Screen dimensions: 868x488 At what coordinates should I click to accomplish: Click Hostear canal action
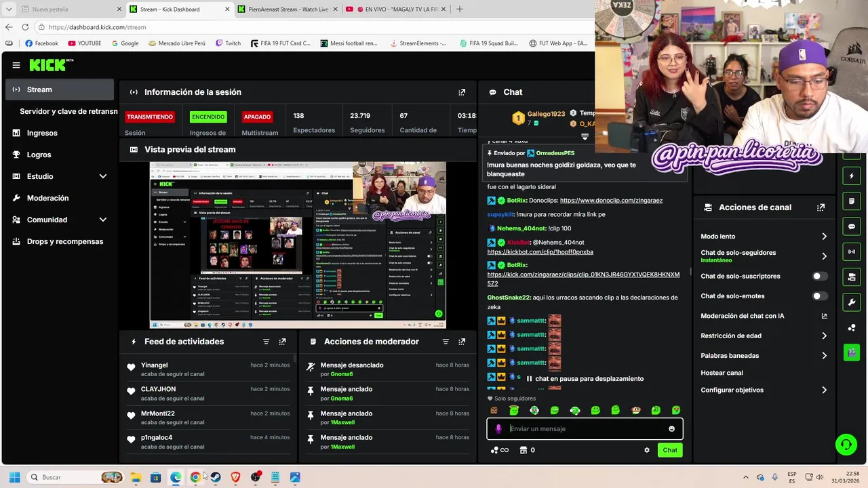point(722,373)
